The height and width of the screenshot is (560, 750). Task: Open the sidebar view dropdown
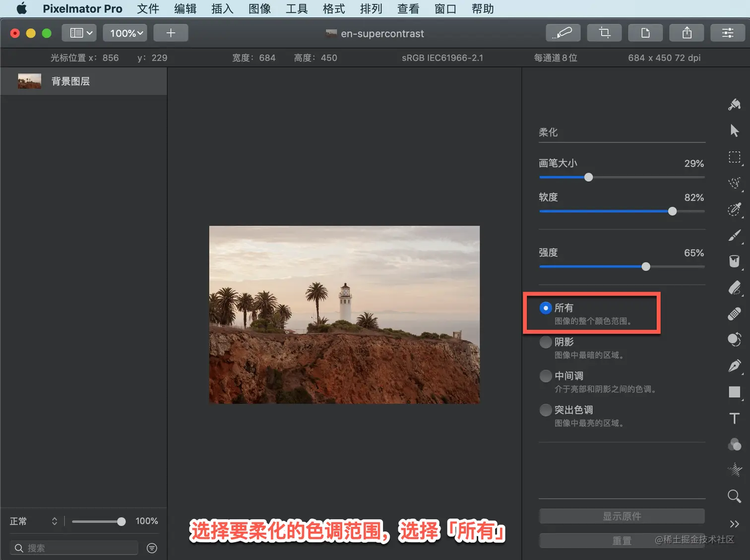[79, 33]
